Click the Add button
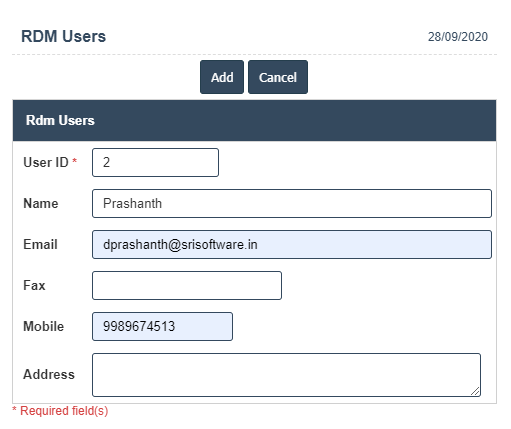Screen dimensions: 511x429 222,77
